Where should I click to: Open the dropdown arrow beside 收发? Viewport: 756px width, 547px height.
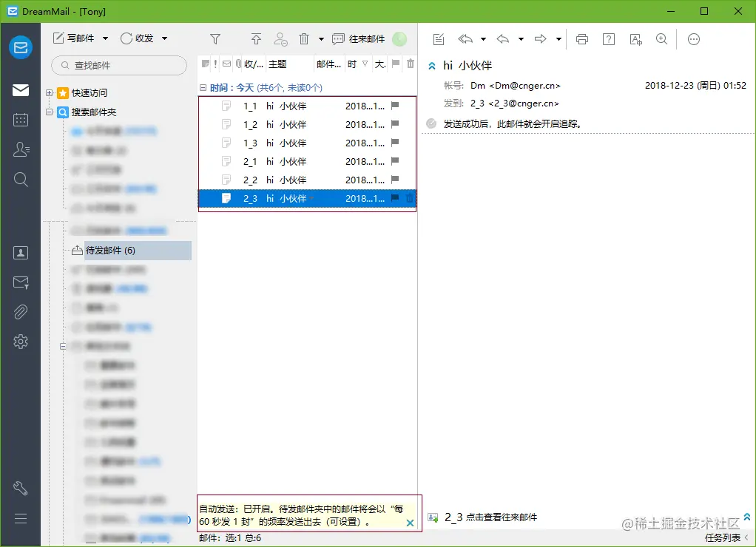[164, 38]
